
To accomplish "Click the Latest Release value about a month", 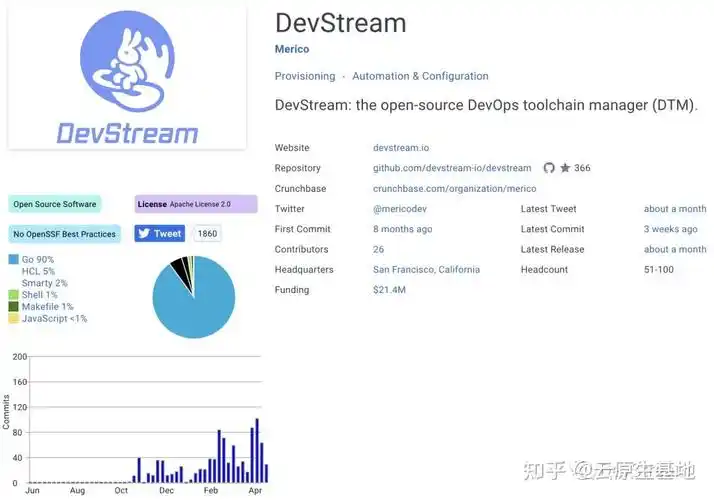I will (675, 250).
